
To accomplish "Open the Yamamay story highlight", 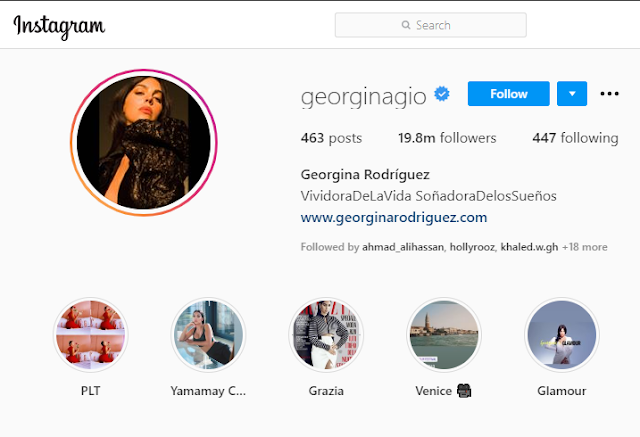I will coord(209,335).
